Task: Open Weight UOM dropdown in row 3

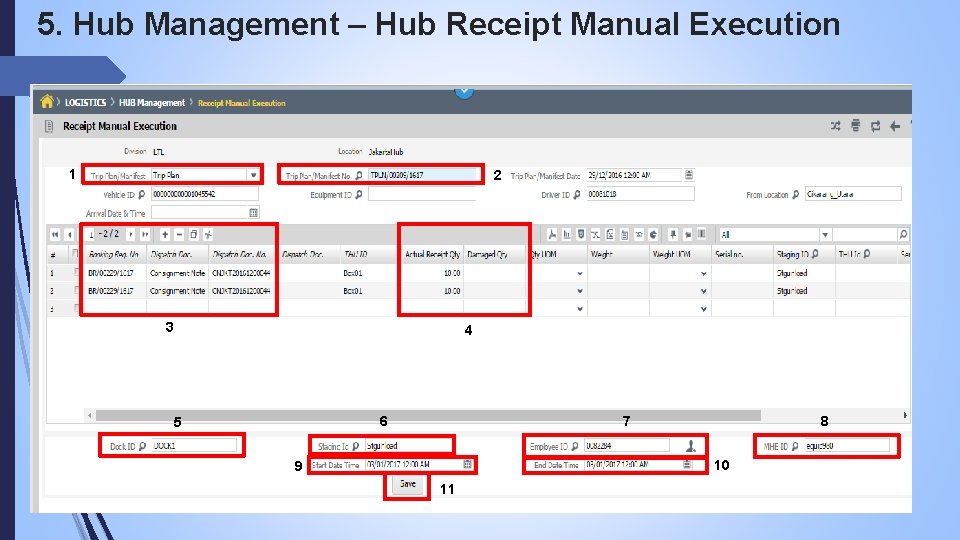Action: click(x=703, y=309)
